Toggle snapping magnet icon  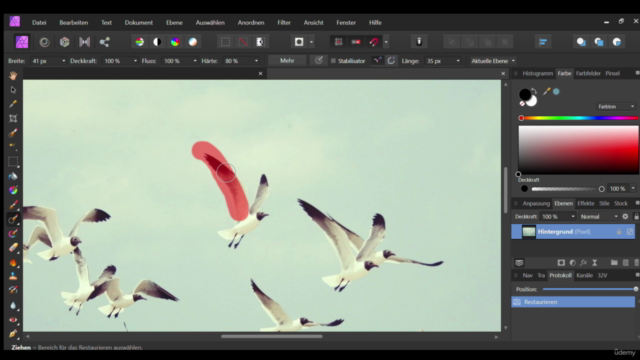374,42
